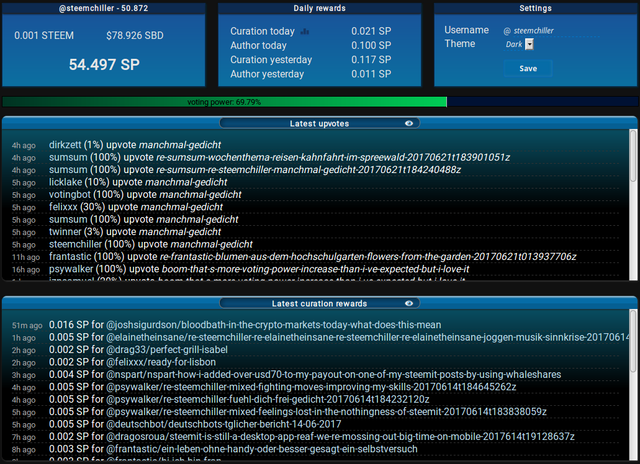Open the Dark theme dropdown arrow
Viewport: 640px width, 464px height.
coord(529,44)
